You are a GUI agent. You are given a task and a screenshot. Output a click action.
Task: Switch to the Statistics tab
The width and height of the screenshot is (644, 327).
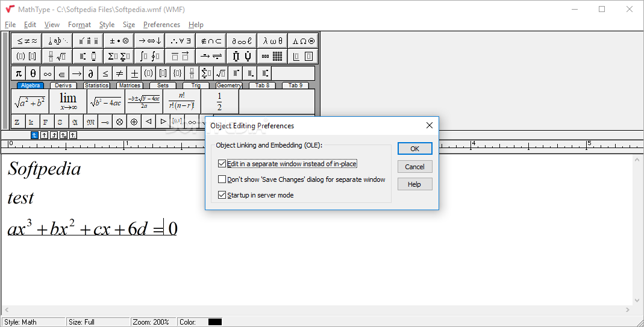point(96,86)
